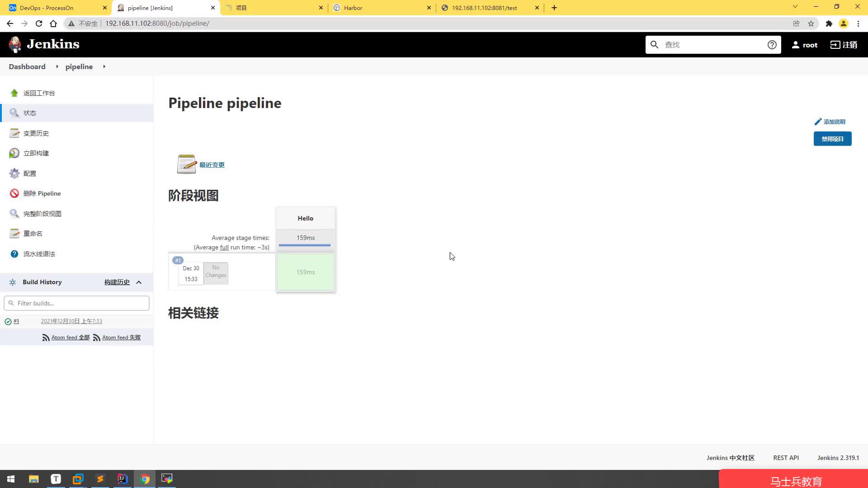This screenshot has height=488, width=868.
Task: Switch to the 192.168.11.102:8081/test tab
Action: tap(490, 8)
